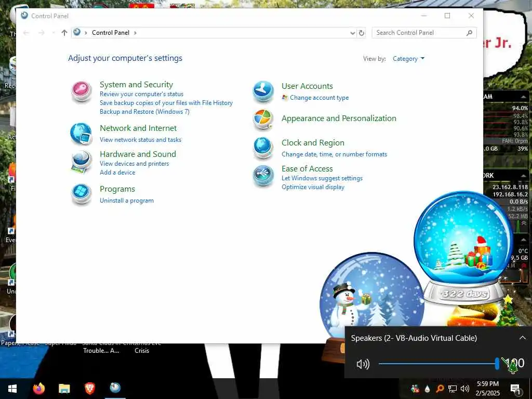Click the shield icon beside Change account type
Viewport: 532px width, 399px height.
click(x=285, y=97)
